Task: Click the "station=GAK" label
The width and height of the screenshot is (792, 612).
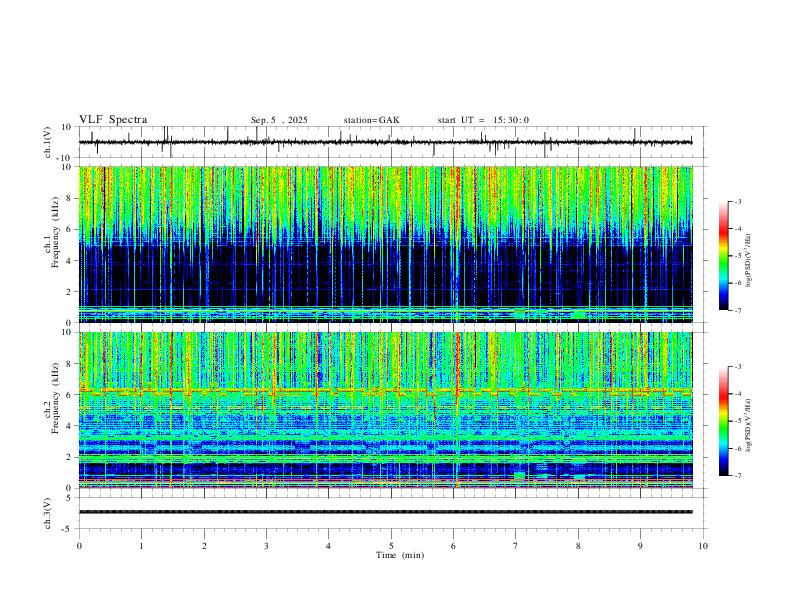Action: [x=371, y=120]
